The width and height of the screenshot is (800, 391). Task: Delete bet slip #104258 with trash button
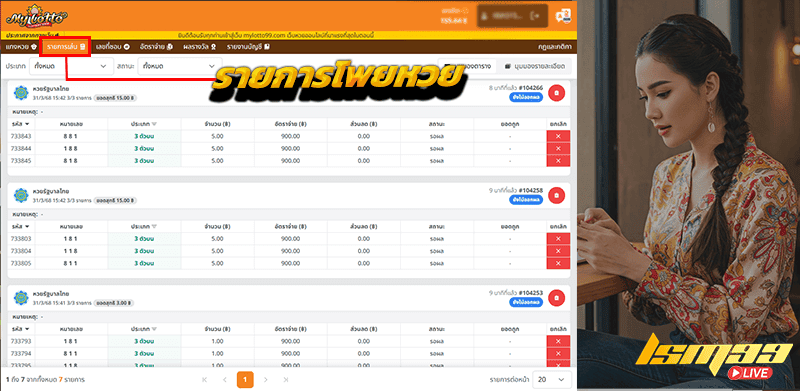[557, 196]
